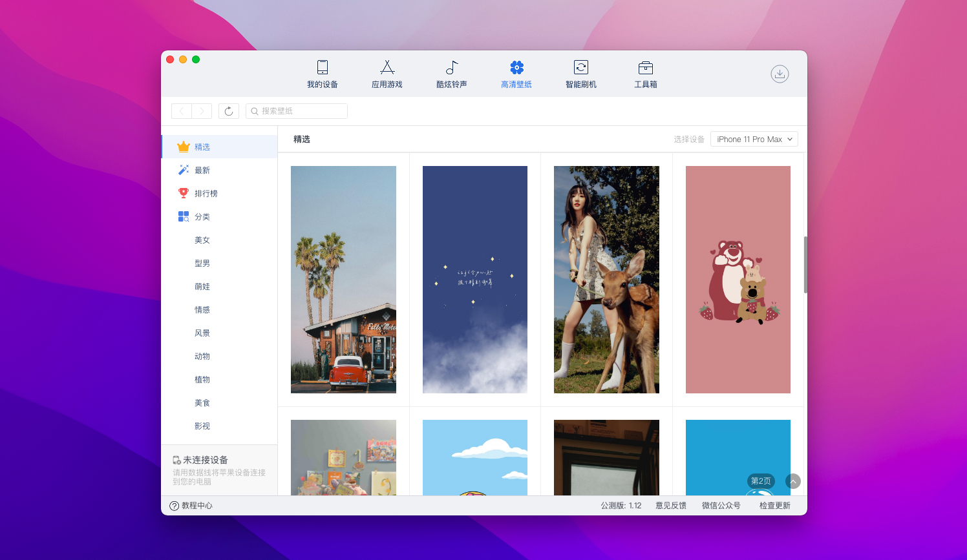967x560 pixels.
Task: Expand the iPhone 11 Pro Max device dropdown
Action: tap(754, 140)
